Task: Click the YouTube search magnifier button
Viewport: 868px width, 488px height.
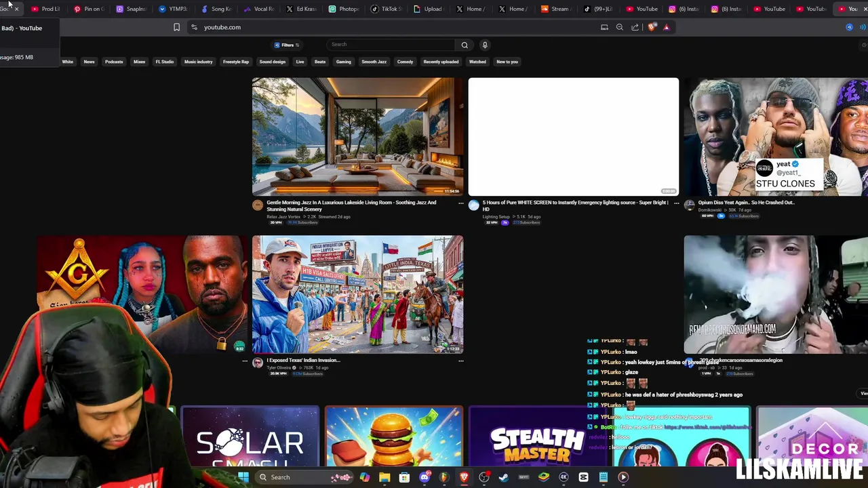Action: pos(465,45)
